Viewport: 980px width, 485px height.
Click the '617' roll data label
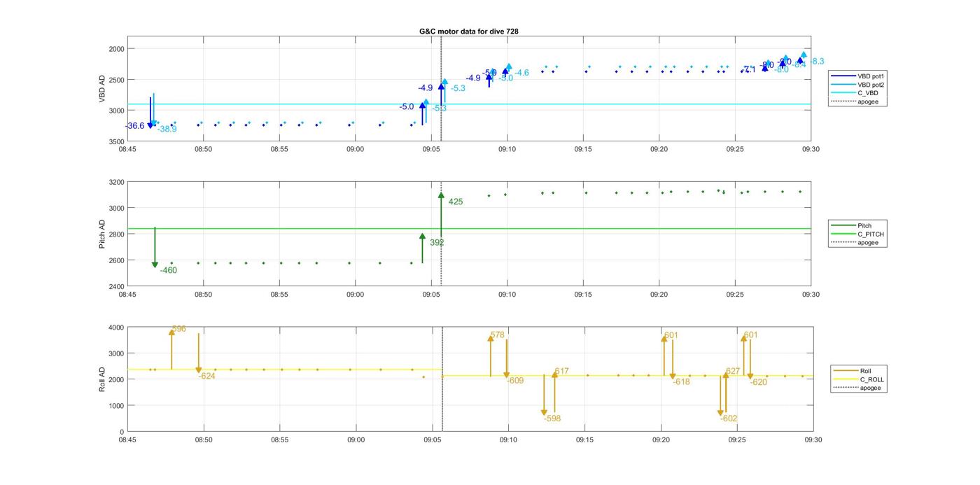[562, 372]
